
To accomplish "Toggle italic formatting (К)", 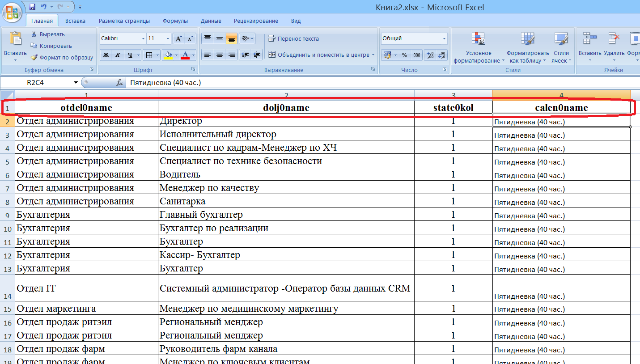I will (118, 55).
